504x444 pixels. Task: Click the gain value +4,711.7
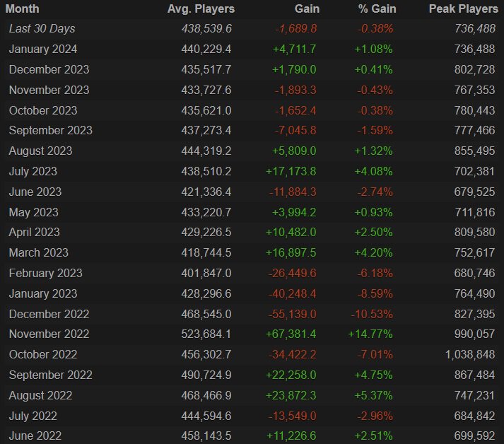tap(295, 49)
